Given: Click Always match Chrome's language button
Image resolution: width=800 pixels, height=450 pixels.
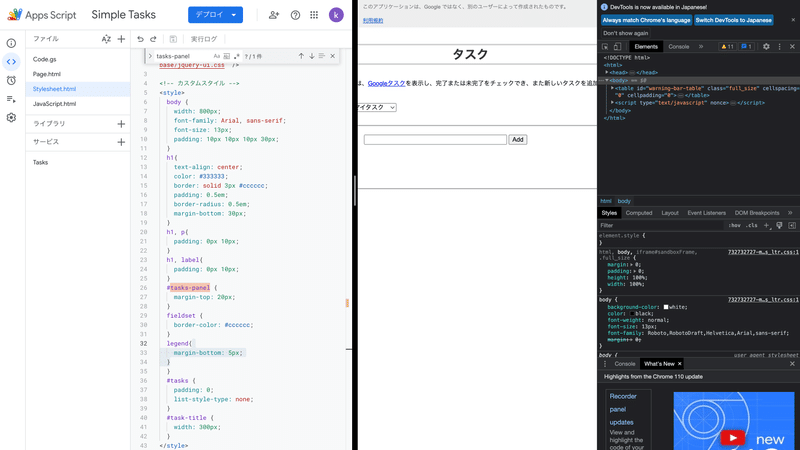Looking at the screenshot, I should click(646, 20).
